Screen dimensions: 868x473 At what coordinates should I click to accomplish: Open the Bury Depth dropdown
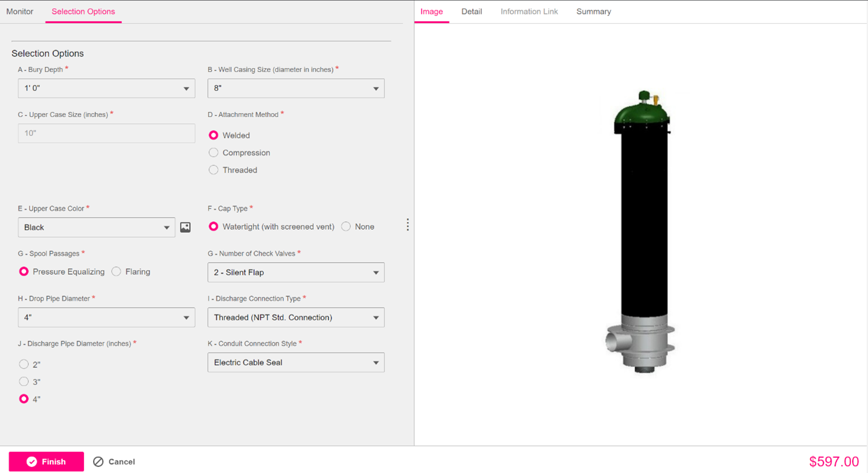point(106,88)
